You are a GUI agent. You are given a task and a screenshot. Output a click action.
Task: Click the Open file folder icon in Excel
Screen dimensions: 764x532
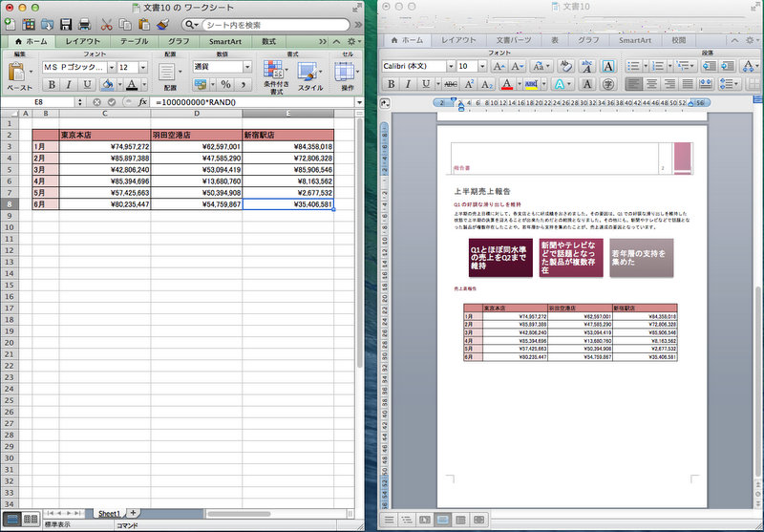point(47,24)
